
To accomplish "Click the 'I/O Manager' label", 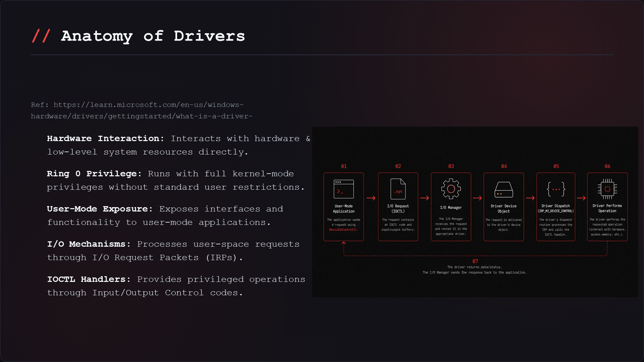I will (x=451, y=207).
